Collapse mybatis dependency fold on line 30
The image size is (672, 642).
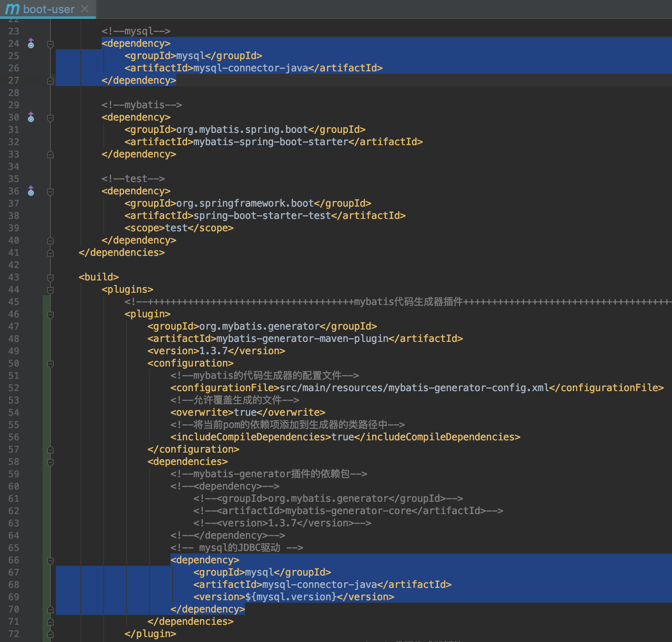tap(50, 118)
